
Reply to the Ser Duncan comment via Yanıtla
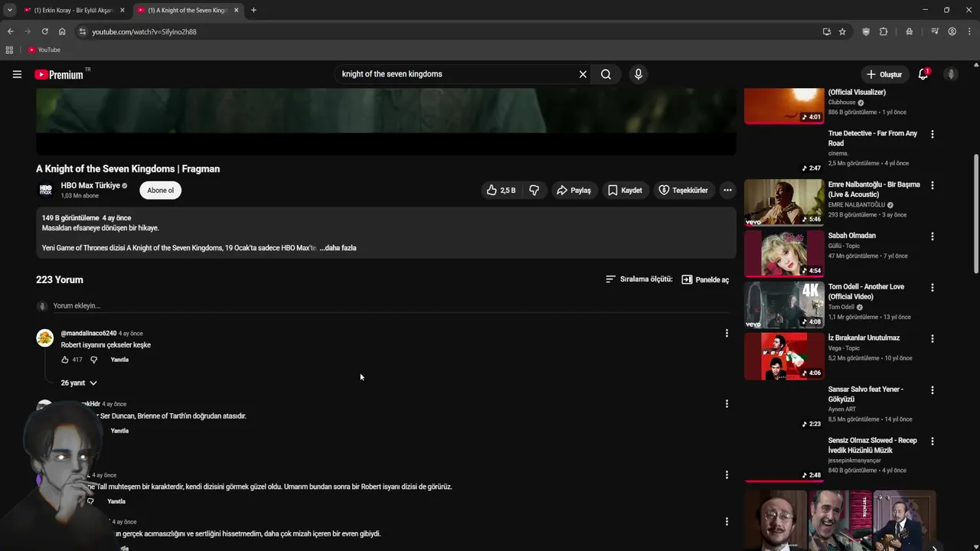tap(119, 431)
